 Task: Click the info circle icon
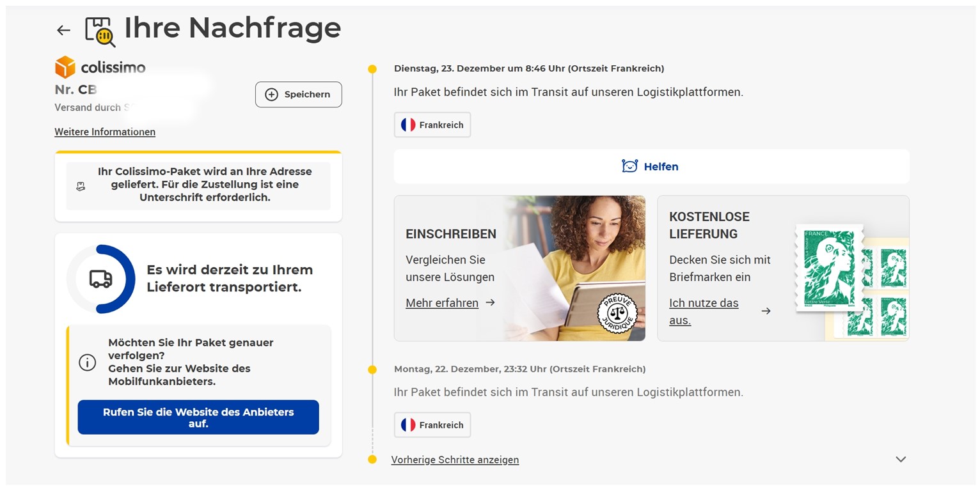[x=87, y=362]
